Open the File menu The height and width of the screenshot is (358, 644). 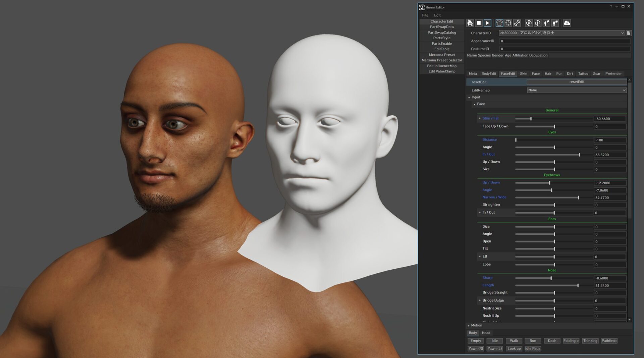(x=425, y=15)
